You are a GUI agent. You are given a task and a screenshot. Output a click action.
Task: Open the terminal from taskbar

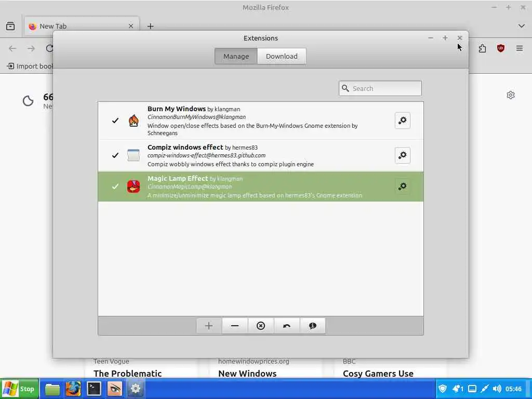94,389
